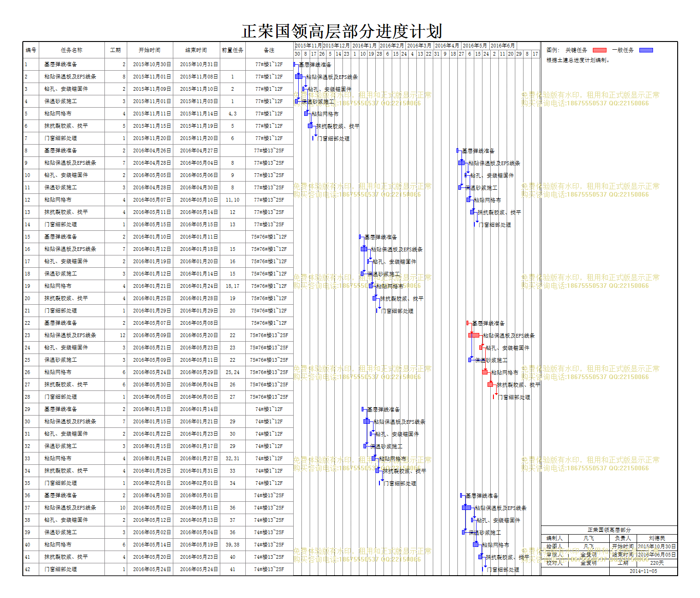Click the 负责人 name 刘信民 in the info box
Viewport: 700px width, 598px height.
pyautogui.click(x=657, y=538)
